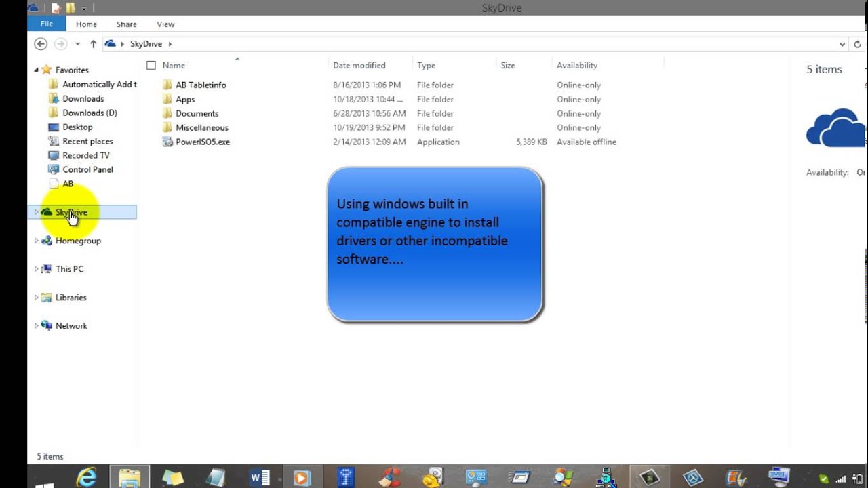This screenshot has height=488, width=868.
Task: Click the network signal tray icon
Action: (842, 478)
